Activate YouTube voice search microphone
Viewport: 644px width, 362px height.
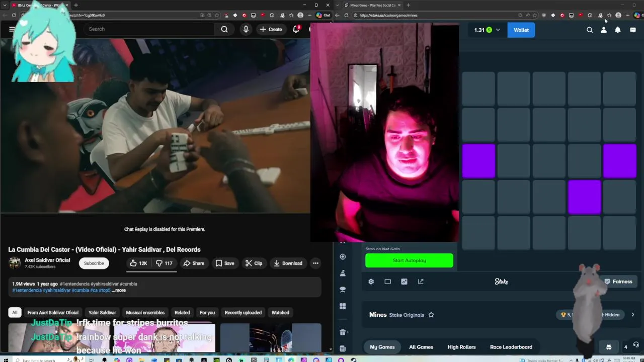click(246, 29)
